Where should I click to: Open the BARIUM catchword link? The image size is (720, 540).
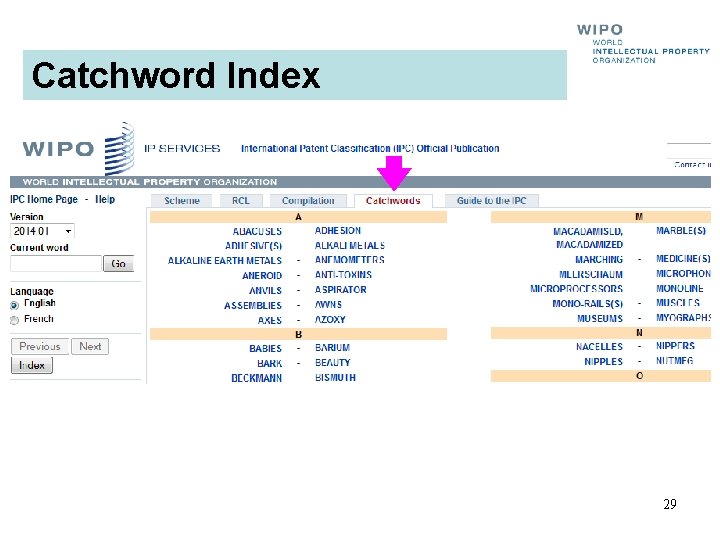pos(332,348)
